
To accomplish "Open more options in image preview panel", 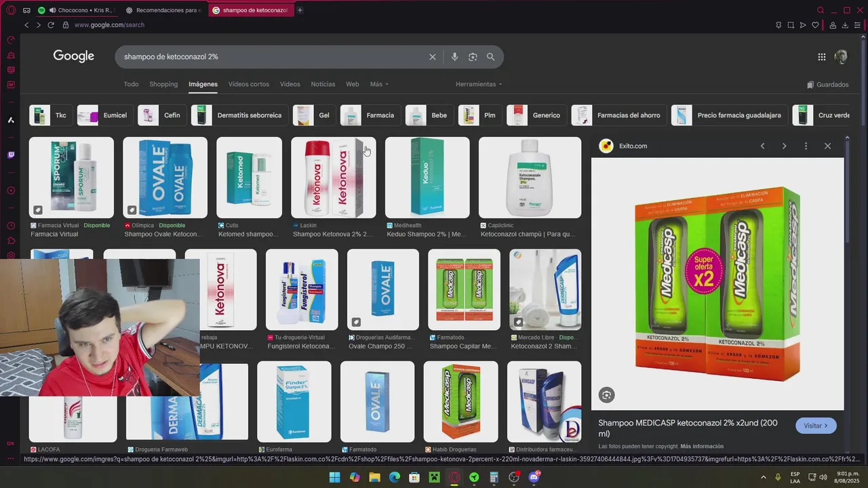I will click(806, 146).
